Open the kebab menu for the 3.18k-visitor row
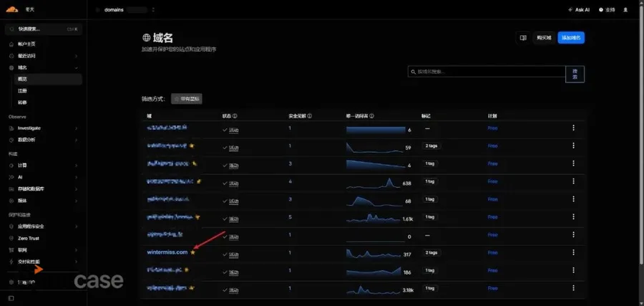The image size is (644, 306). (x=573, y=288)
